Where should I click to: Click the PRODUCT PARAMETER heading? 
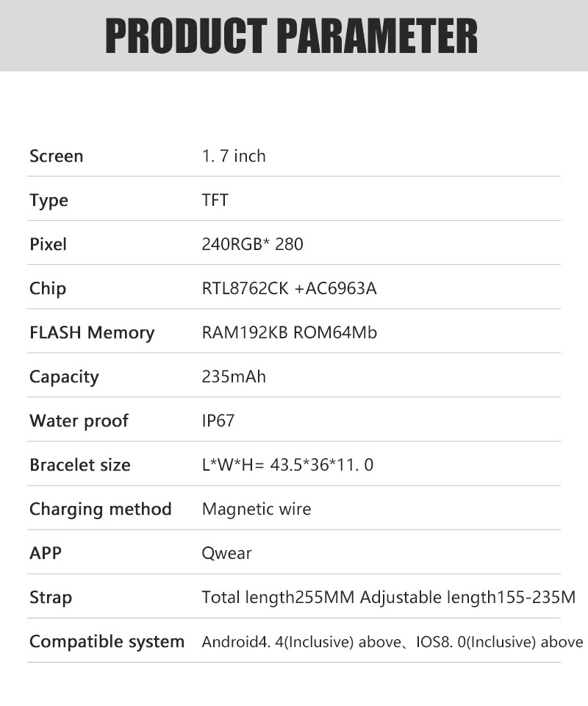pos(291,37)
